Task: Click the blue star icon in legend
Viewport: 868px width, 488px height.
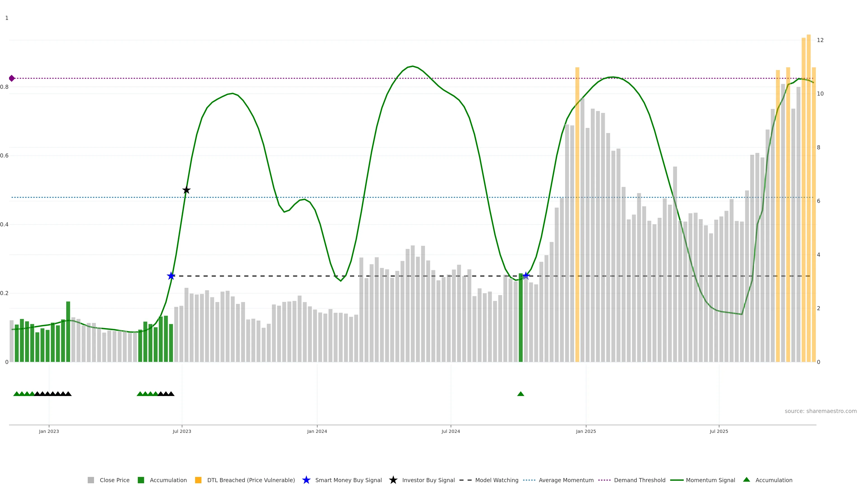Action: pyautogui.click(x=306, y=480)
